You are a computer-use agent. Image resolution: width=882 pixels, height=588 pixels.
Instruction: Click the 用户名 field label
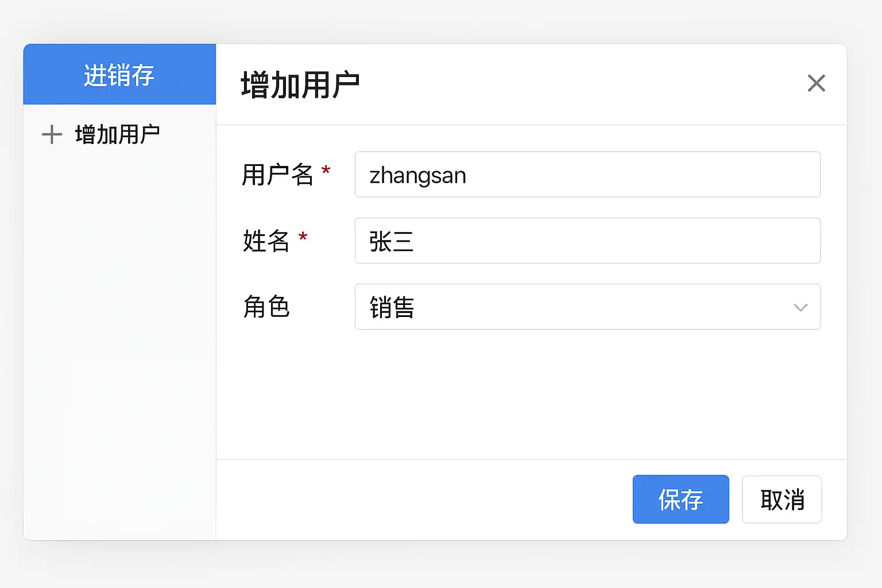[x=277, y=175]
